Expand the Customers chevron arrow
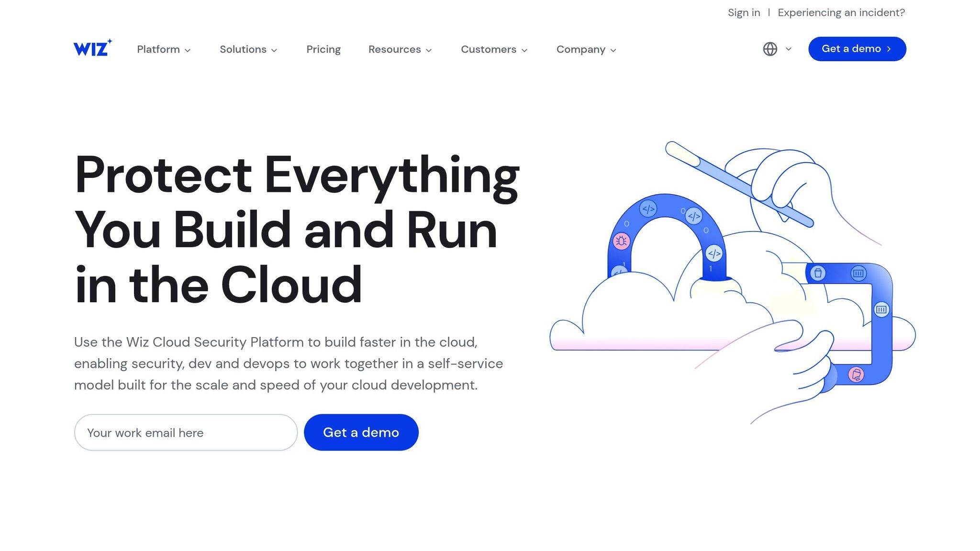980x551 pixels. pyautogui.click(x=524, y=50)
